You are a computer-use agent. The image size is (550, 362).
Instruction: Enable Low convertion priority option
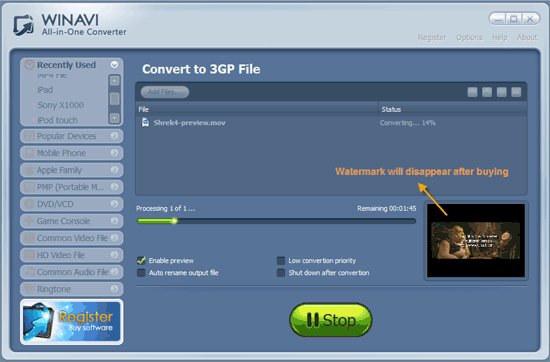click(x=281, y=261)
